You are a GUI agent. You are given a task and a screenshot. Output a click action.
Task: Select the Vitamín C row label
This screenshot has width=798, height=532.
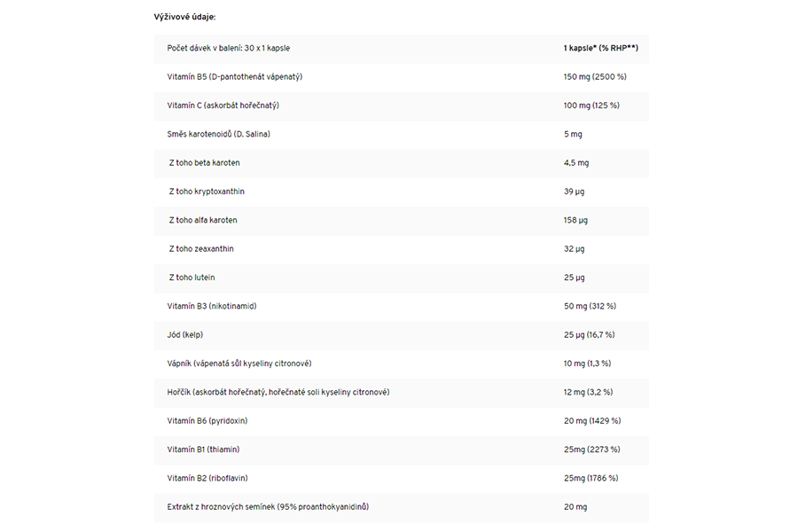pos(223,106)
